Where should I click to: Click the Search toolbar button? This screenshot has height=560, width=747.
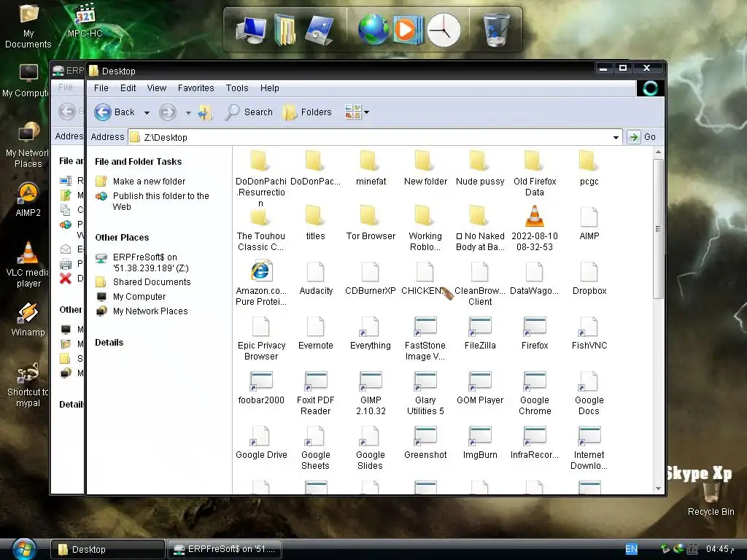click(x=249, y=112)
